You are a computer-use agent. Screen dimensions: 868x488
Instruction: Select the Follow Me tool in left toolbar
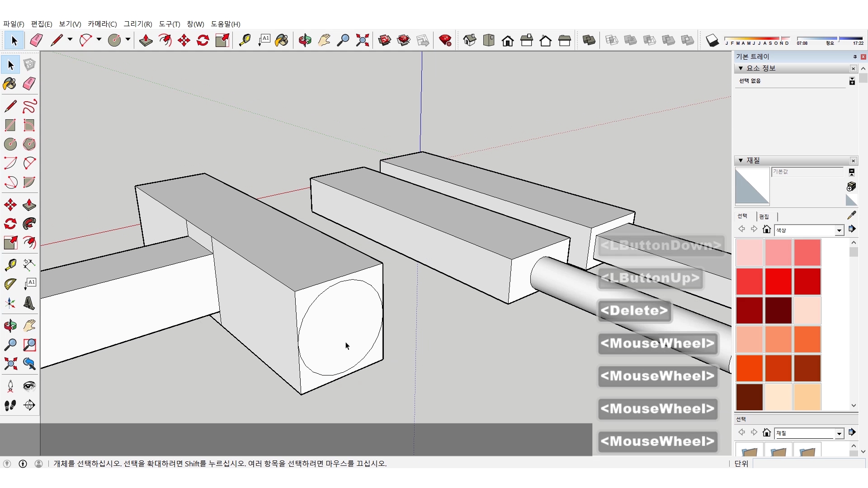pos(29,224)
